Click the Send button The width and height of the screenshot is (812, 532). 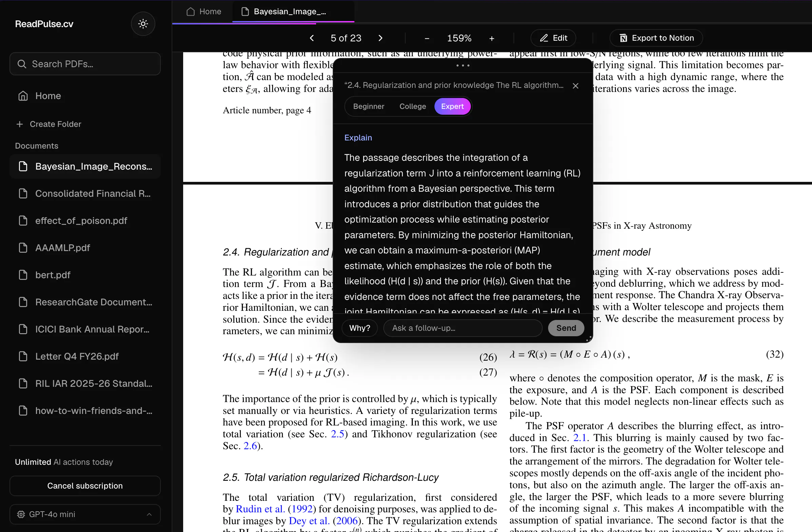(566, 328)
